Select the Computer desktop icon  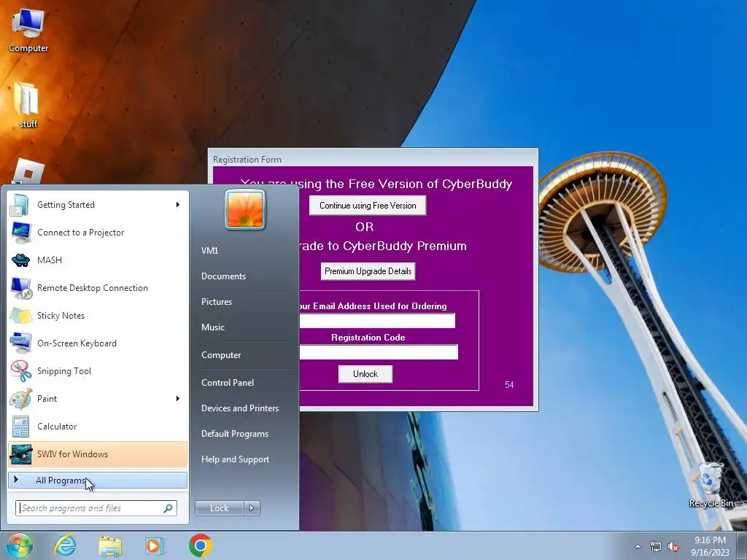(x=28, y=31)
